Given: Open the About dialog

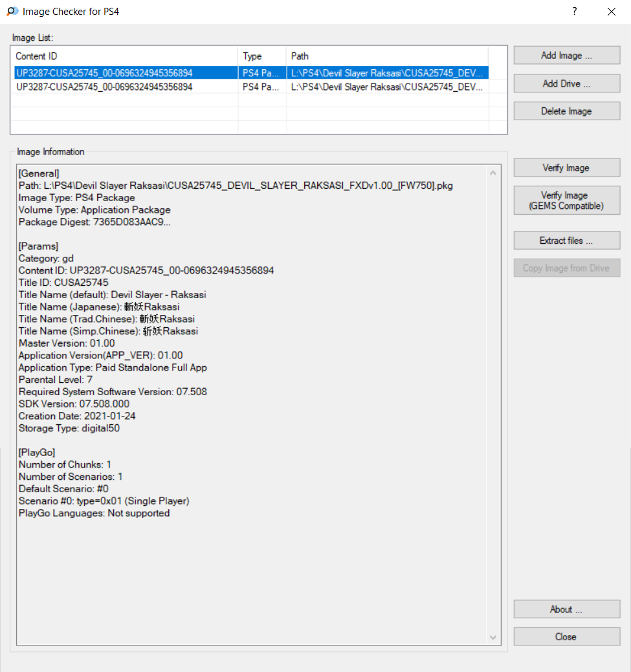Looking at the screenshot, I should click(x=567, y=609).
